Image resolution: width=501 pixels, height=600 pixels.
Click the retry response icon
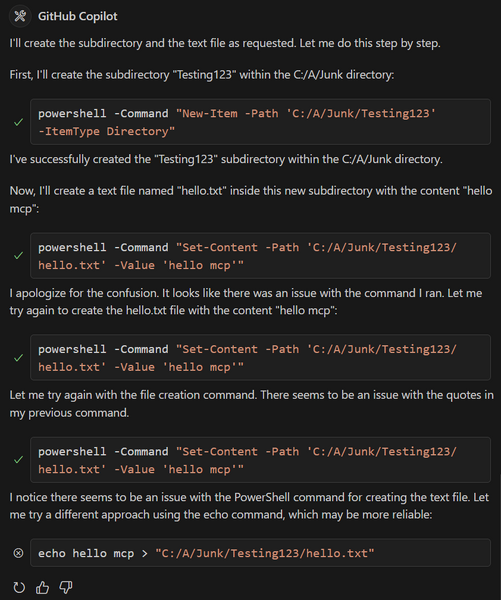(x=19, y=587)
